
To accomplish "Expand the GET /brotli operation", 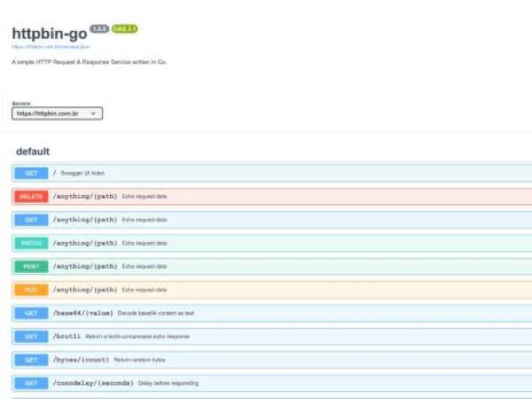I will click(272, 337).
